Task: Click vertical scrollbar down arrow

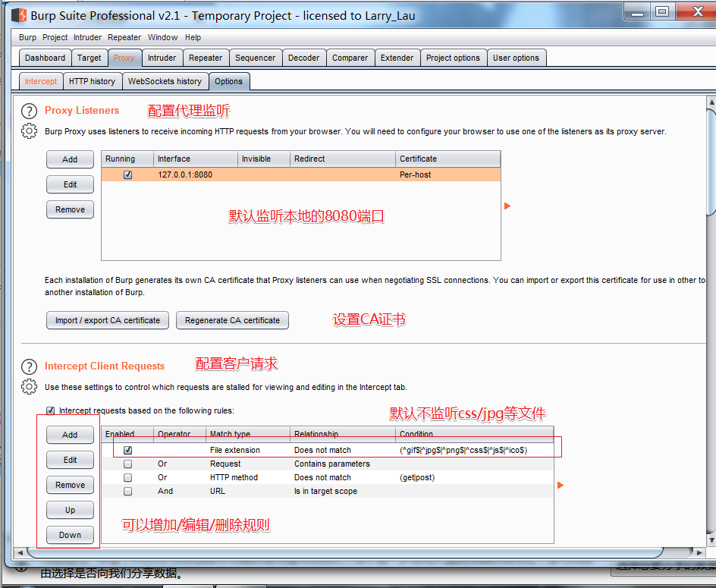Action: tap(711, 540)
